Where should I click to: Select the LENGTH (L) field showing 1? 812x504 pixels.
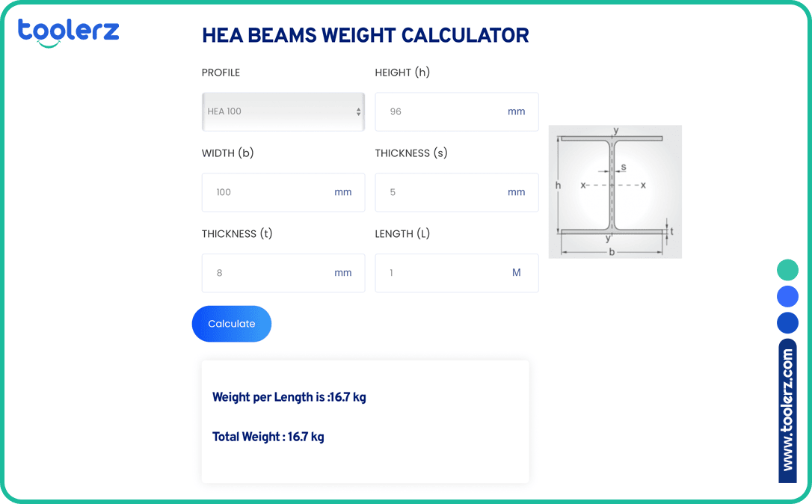[x=441, y=273]
